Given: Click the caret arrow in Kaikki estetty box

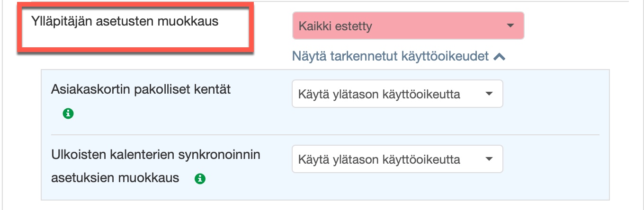Looking at the screenshot, I should pyautogui.click(x=510, y=26).
